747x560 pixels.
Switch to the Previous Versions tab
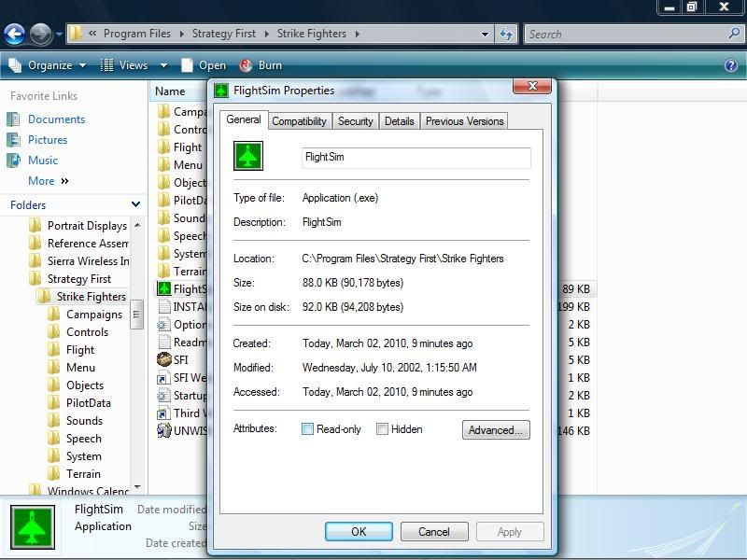[464, 121]
